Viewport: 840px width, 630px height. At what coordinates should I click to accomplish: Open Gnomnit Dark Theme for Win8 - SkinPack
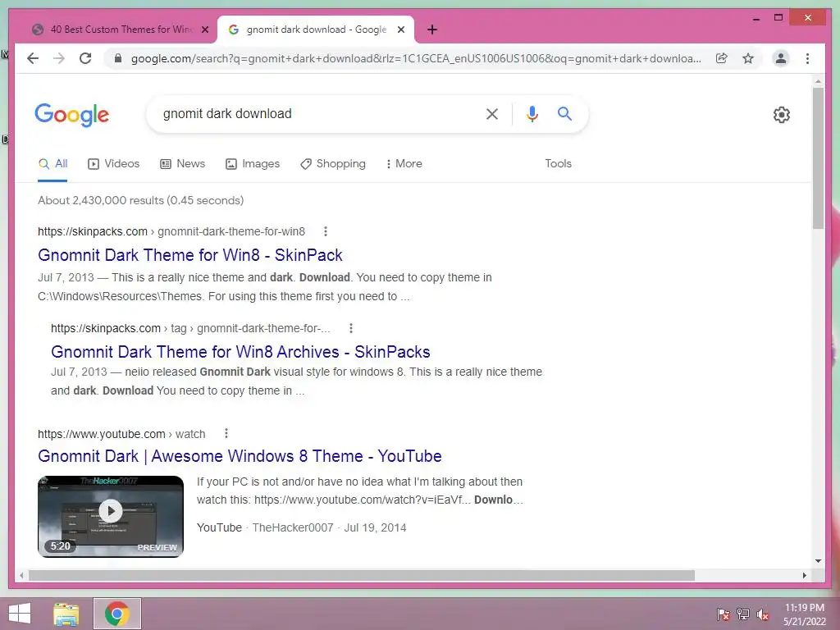coord(190,255)
